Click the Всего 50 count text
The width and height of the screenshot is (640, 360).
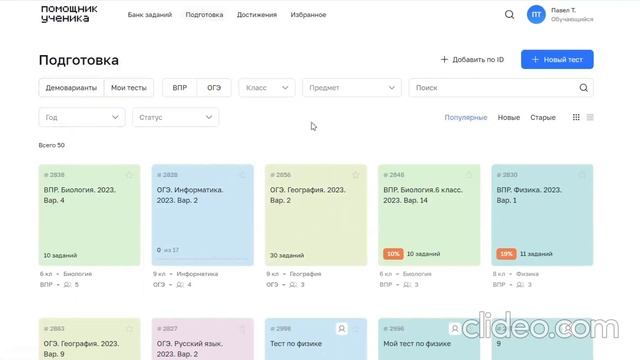pyautogui.click(x=52, y=145)
